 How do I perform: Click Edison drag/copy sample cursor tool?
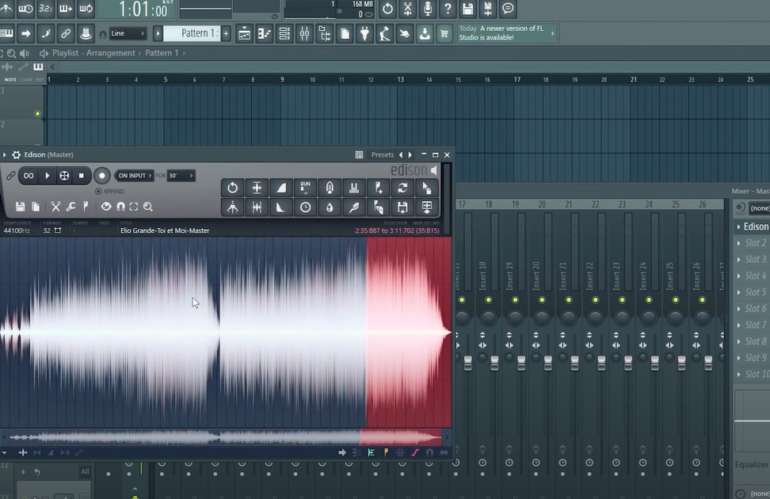427,188
